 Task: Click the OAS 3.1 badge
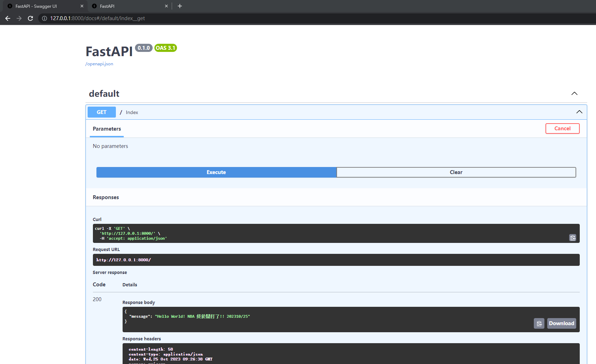click(x=166, y=48)
